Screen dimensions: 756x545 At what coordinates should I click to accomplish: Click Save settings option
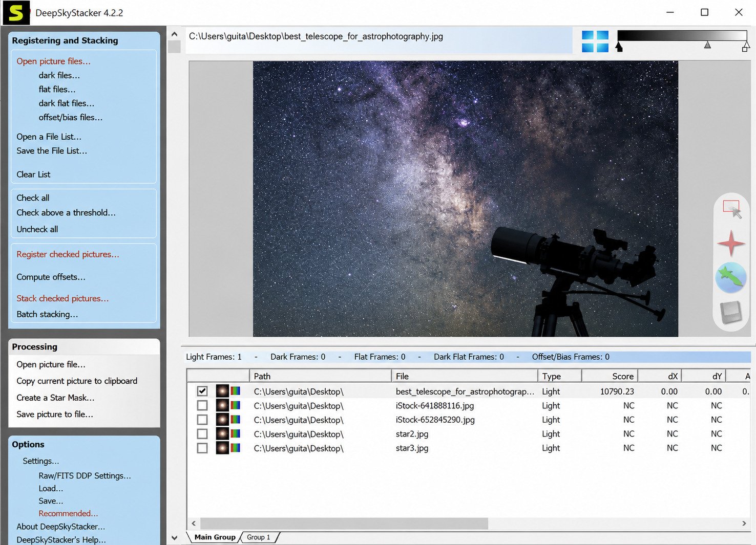[51, 501]
